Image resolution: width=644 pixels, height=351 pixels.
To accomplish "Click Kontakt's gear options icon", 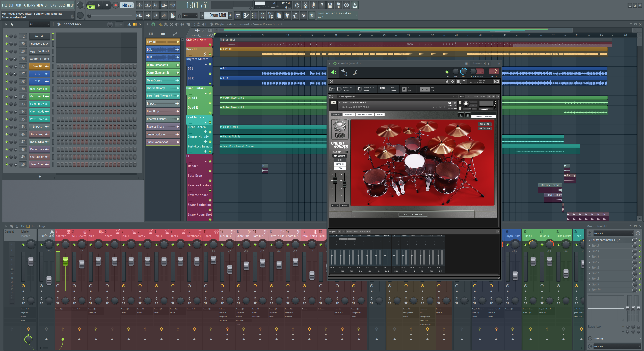I will pyautogui.click(x=452, y=81).
